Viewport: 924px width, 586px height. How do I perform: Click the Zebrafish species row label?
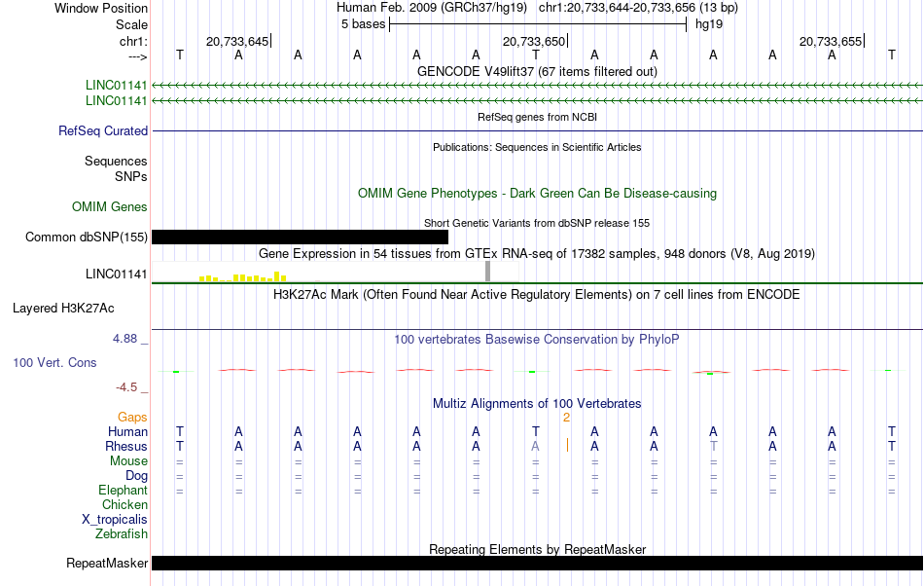[122, 534]
